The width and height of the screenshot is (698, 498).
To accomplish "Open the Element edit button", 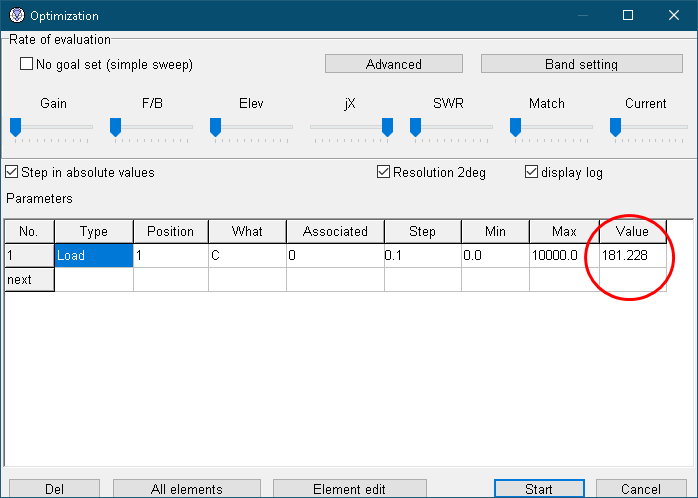I will point(355,489).
